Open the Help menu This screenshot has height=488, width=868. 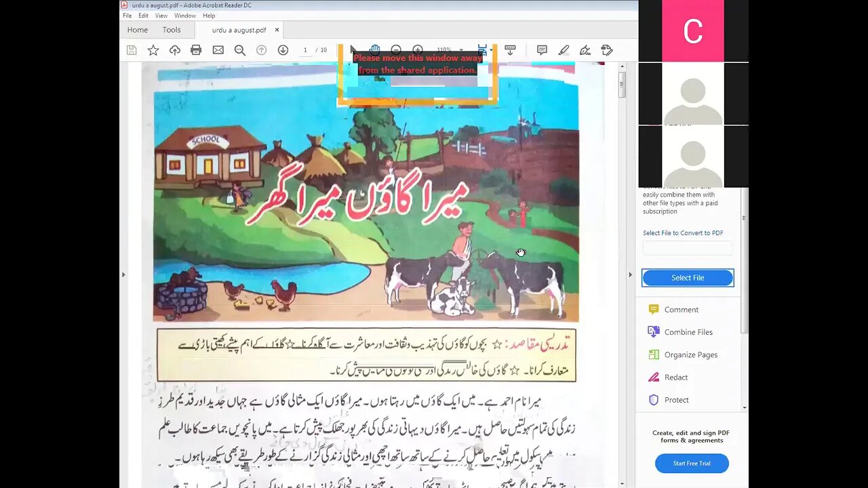pyautogui.click(x=209, y=16)
